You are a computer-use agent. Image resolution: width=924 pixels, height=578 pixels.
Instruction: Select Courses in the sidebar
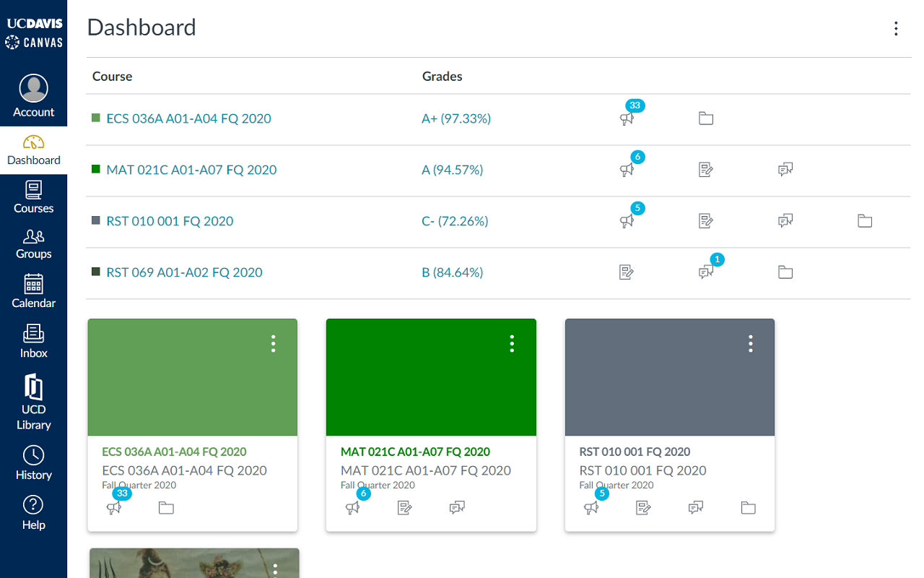(33, 197)
